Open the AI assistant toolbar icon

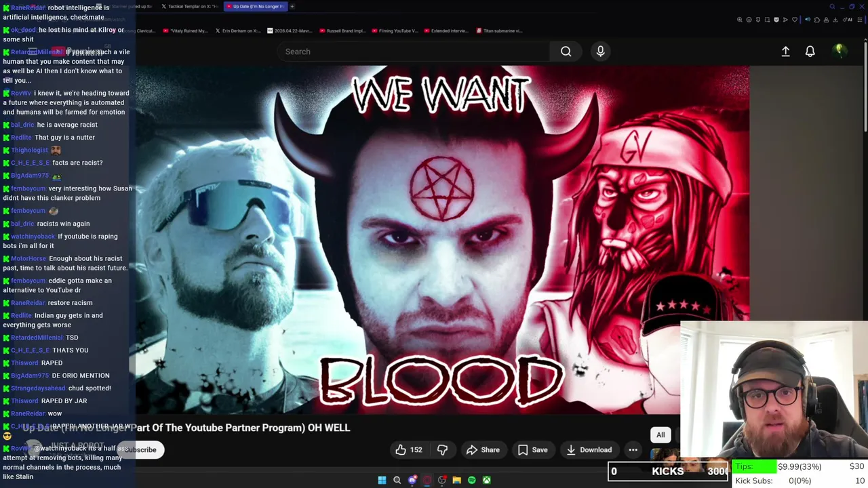click(848, 20)
